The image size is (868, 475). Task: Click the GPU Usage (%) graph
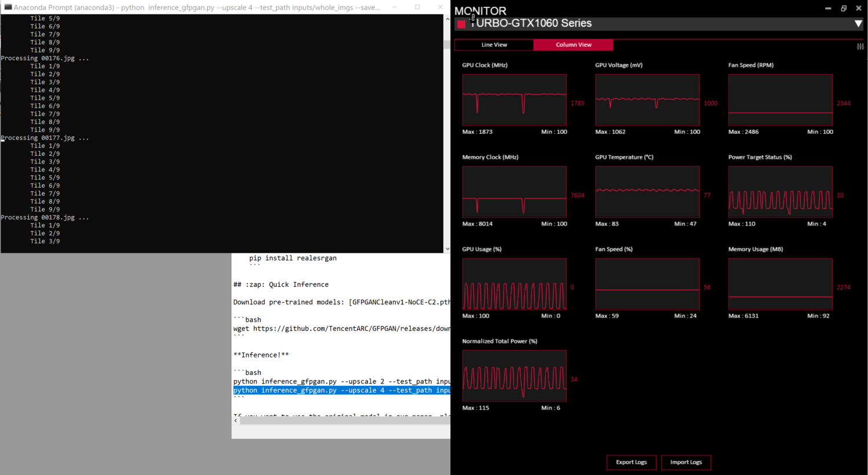[x=514, y=284]
